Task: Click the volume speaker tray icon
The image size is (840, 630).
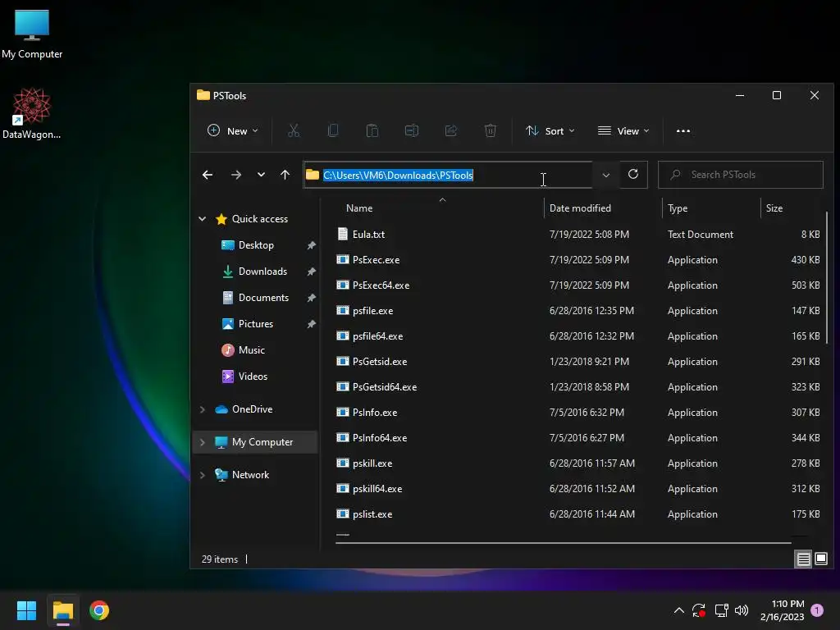Action: [x=742, y=610]
